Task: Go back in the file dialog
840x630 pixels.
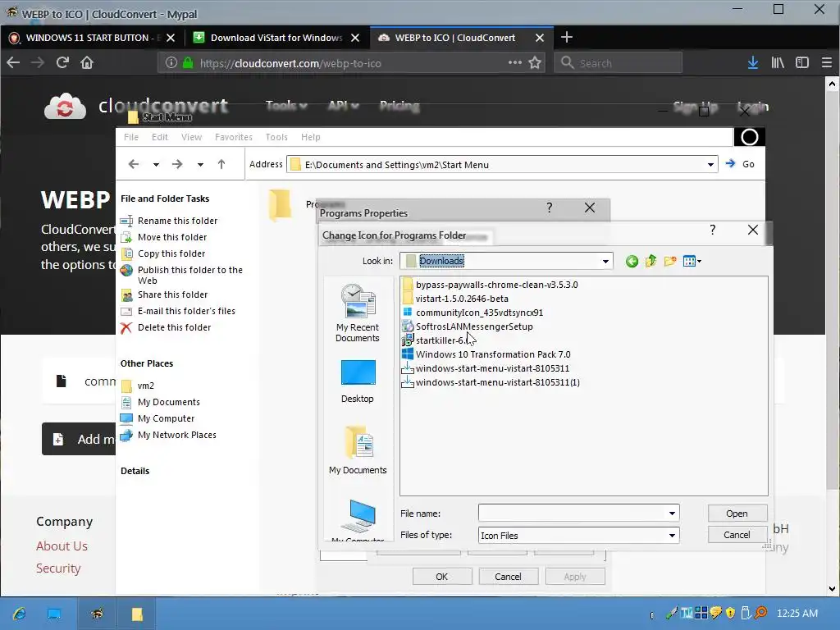Action: pyautogui.click(x=632, y=262)
